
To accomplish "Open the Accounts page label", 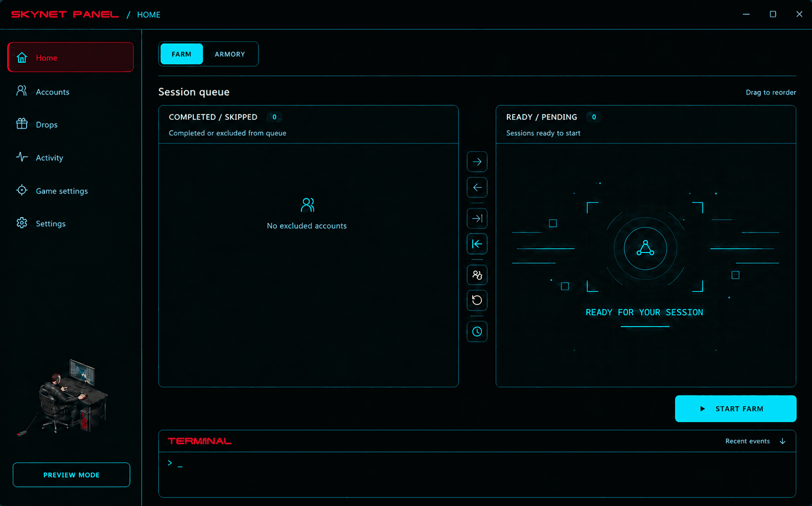I will [x=53, y=92].
